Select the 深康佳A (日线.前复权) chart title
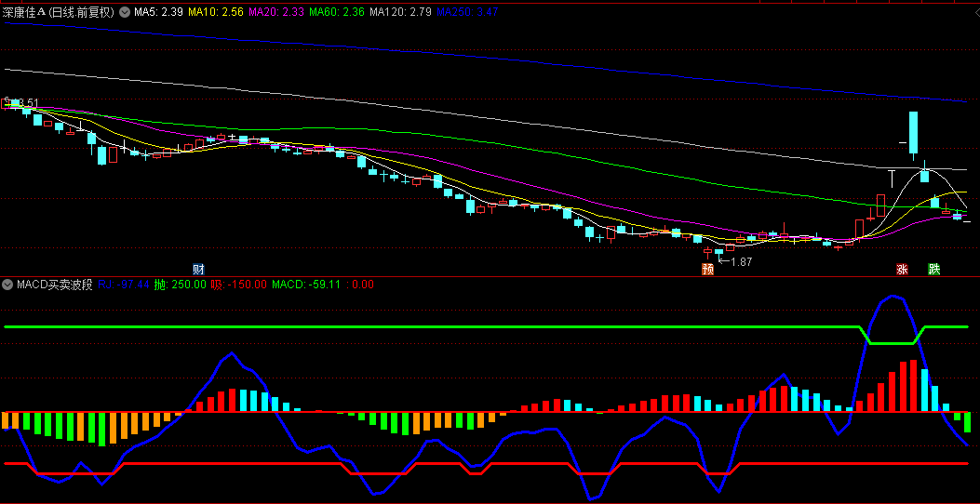This screenshot has width=980, height=504. [59, 12]
